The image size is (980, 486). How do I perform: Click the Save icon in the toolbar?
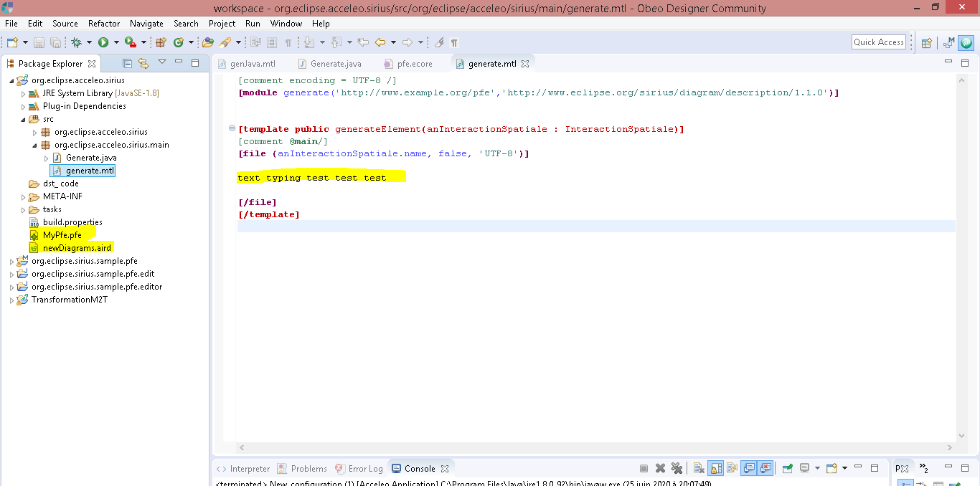point(39,42)
